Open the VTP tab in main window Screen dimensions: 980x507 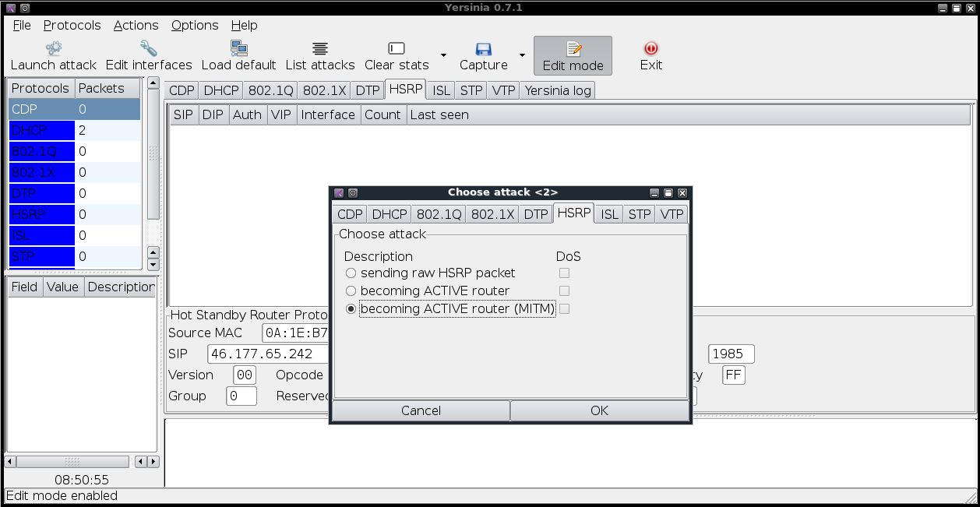click(x=504, y=90)
